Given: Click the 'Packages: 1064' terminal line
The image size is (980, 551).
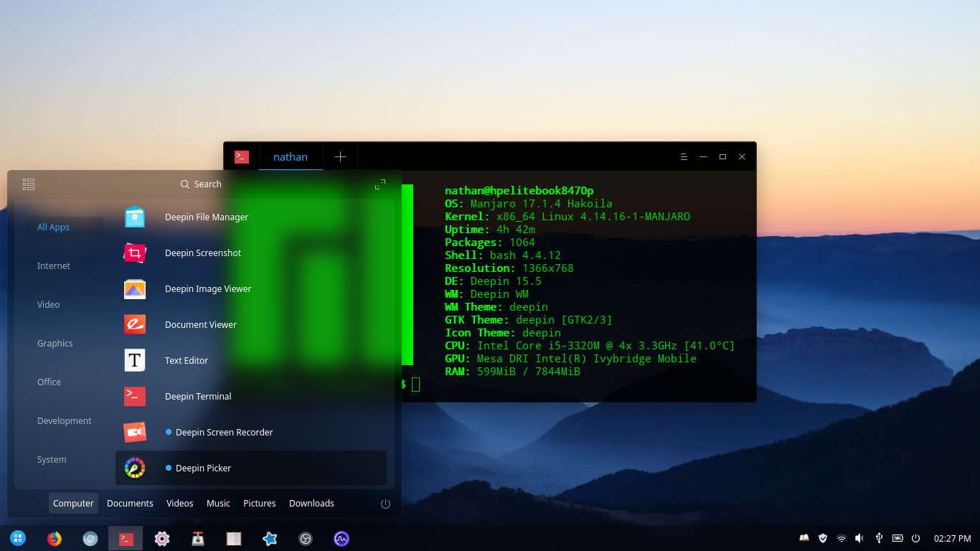Looking at the screenshot, I should tap(490, 242).
